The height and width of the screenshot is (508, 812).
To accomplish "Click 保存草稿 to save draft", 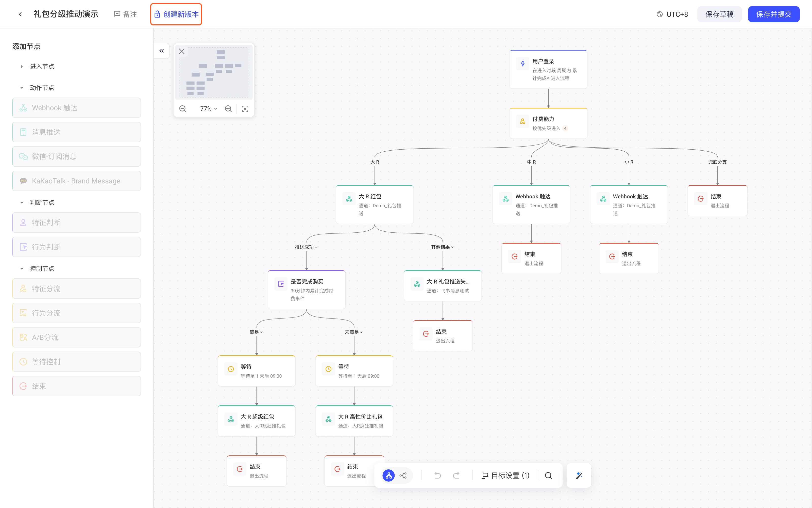I will point(719,14).
